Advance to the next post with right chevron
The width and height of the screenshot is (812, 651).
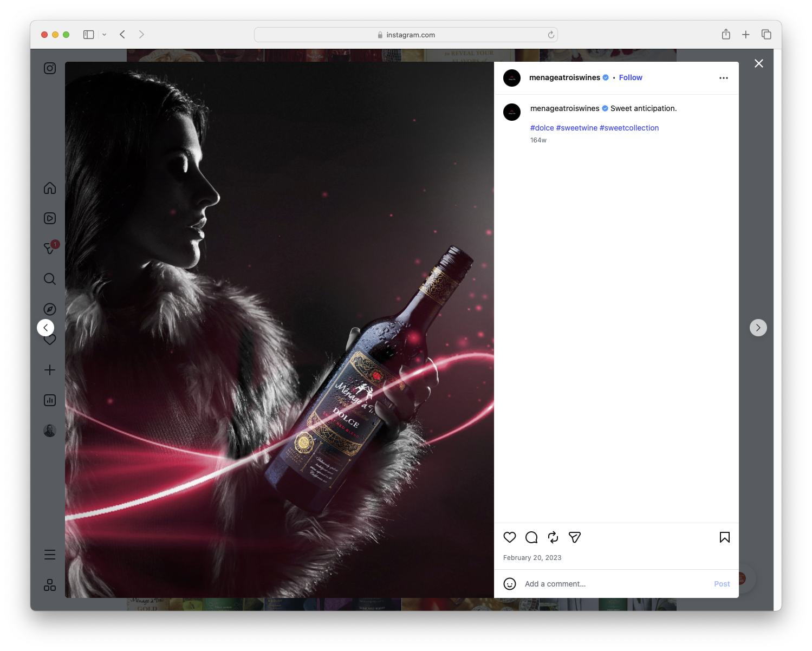(x=758, y=328)
